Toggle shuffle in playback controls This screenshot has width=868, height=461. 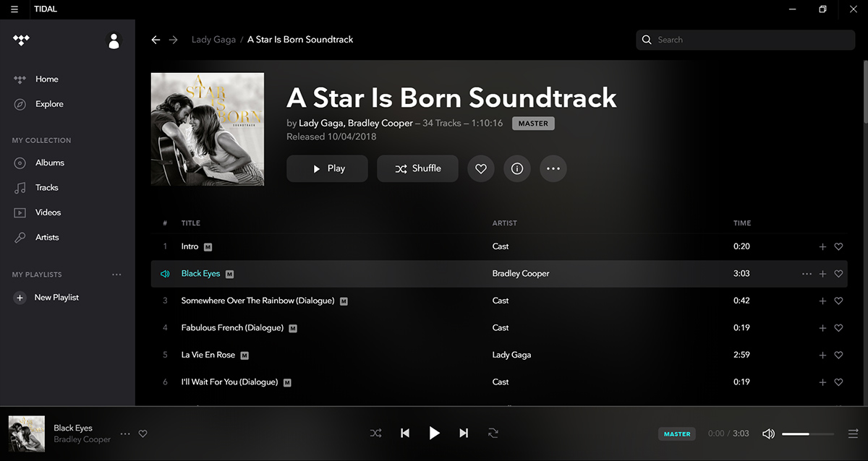pyautogui.click(x=376, y=433)
